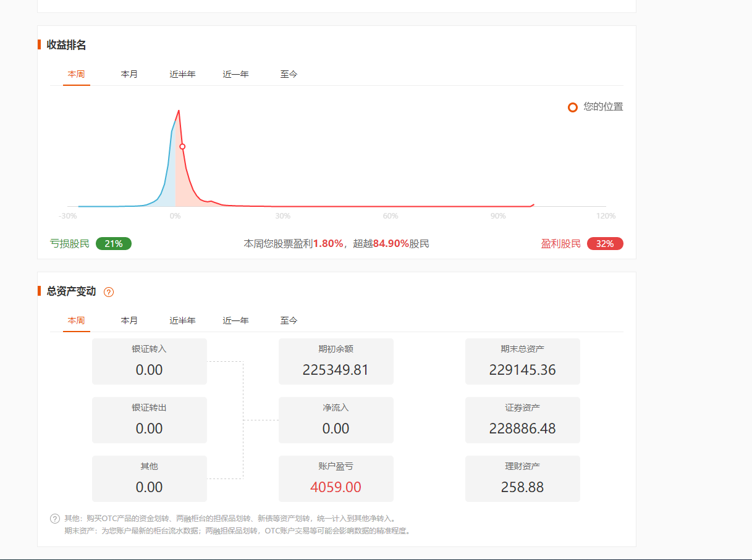Switch to 至今 tab in 总资产变动
Image resolution: width=752 pixels, height=560 pixels.
click(x=289, y=320)
